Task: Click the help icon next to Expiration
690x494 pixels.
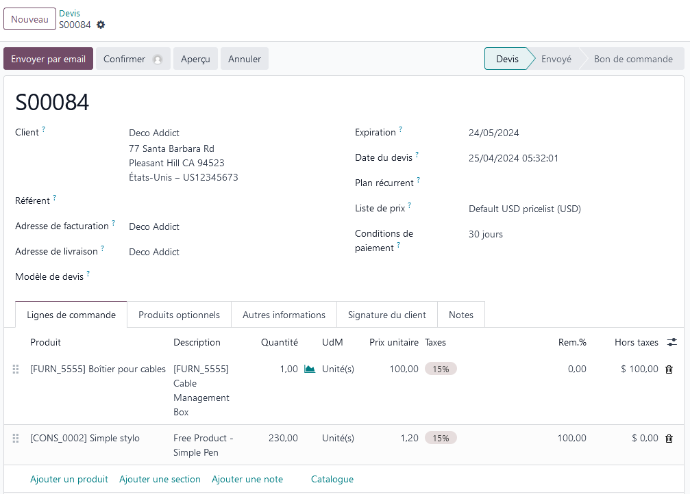Action: click(x=401, y=130)
